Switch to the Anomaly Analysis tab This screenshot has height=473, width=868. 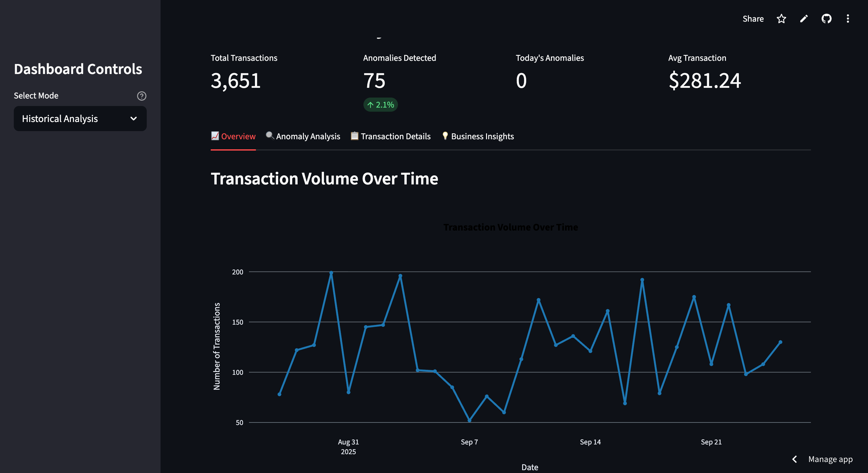pyautogui.click(x=308, y=136)
